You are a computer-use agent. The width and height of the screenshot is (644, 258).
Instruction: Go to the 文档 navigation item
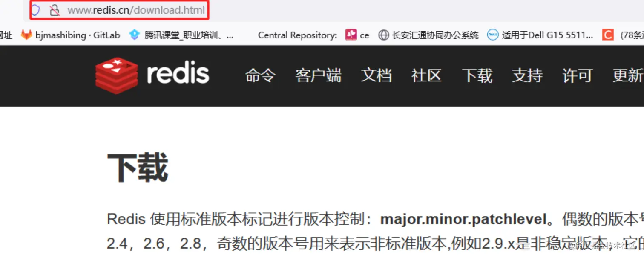[x=377, y=75]
